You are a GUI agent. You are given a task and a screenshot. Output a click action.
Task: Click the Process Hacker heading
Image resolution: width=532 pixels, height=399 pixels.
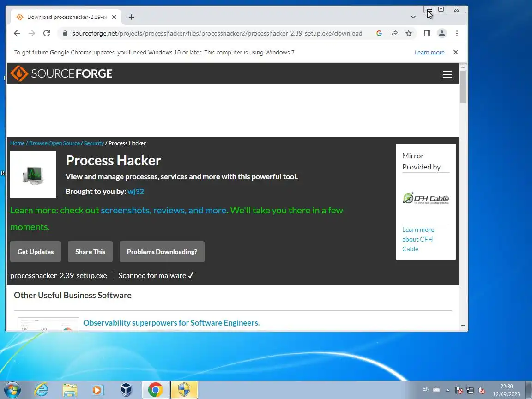click(113, 161)
